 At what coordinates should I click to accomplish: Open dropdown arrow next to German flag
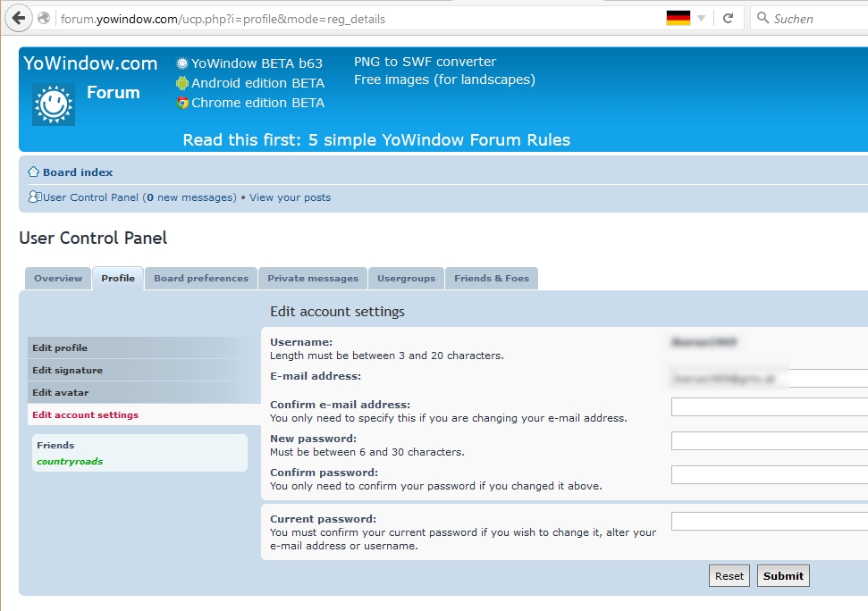[x=702, y=18]
